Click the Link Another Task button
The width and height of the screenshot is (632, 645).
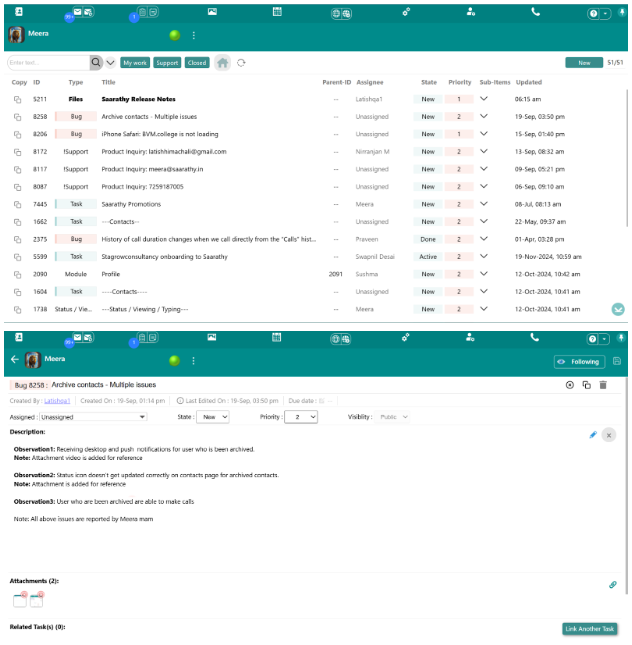589,629
